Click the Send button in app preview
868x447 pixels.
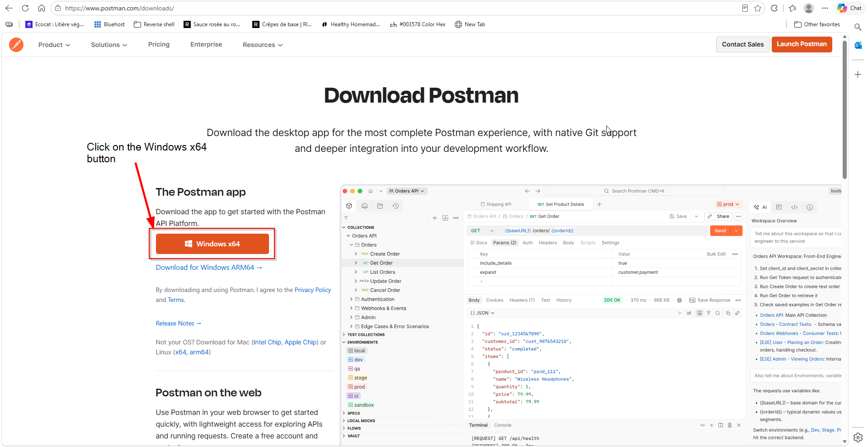tap(720, 231)
